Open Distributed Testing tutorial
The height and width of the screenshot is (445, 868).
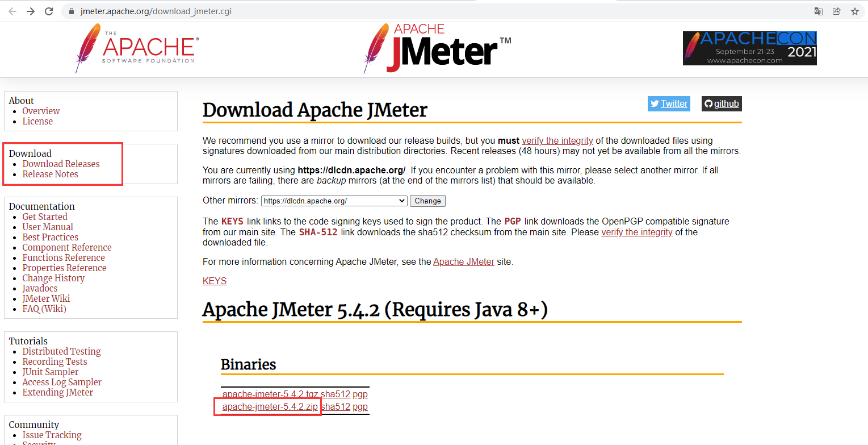tap(61, 351)
